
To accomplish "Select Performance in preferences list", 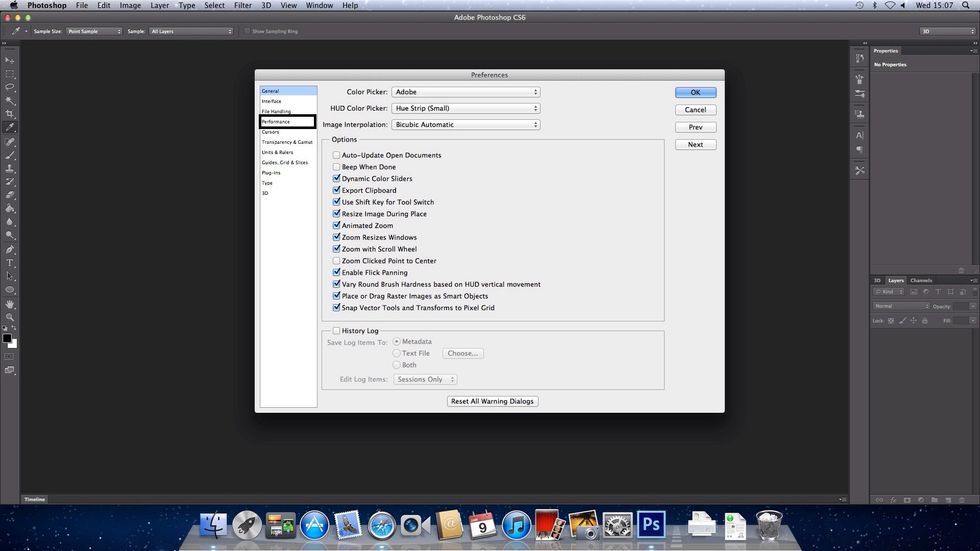I will (288, 122).
